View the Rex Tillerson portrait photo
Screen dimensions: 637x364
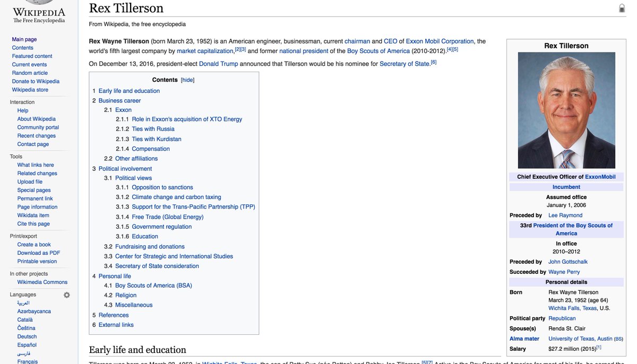pos(566,110)
